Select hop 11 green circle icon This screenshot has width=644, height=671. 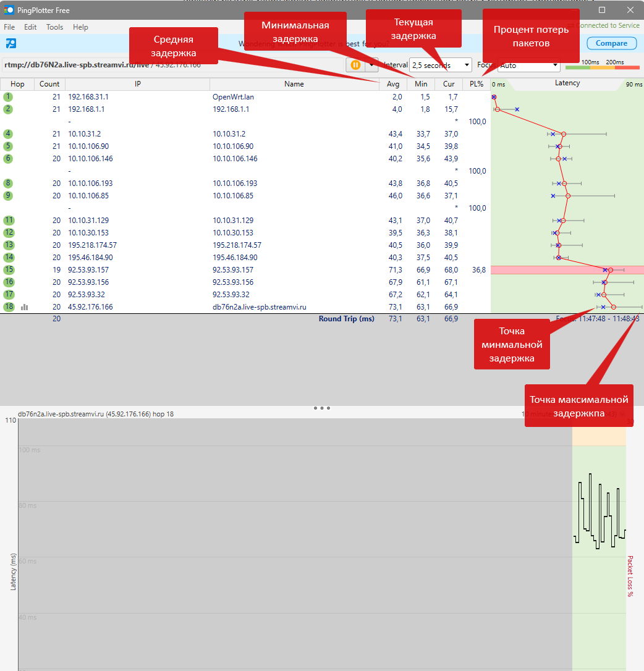[x=9, y=221]
